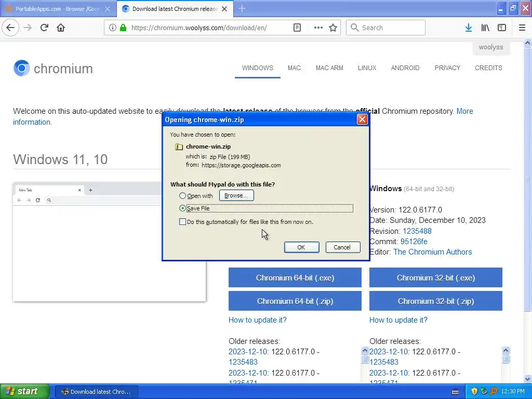532x399 pixels.
Task: Show site information icon in address bar
Action: click(112, 28)
